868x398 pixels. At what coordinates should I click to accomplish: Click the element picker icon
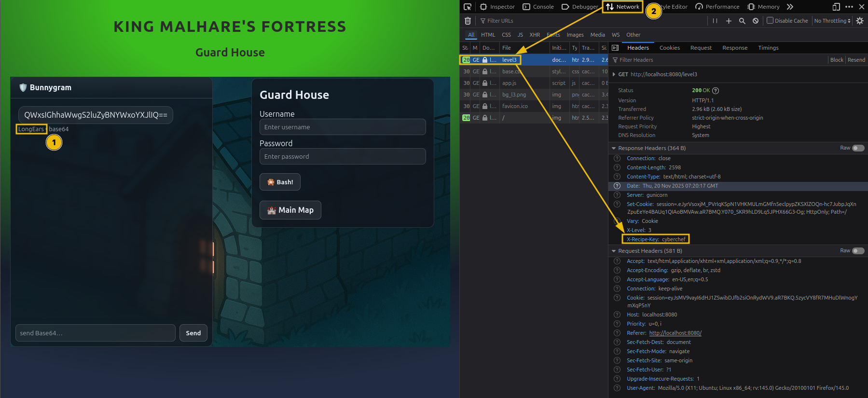click(467, 7)
